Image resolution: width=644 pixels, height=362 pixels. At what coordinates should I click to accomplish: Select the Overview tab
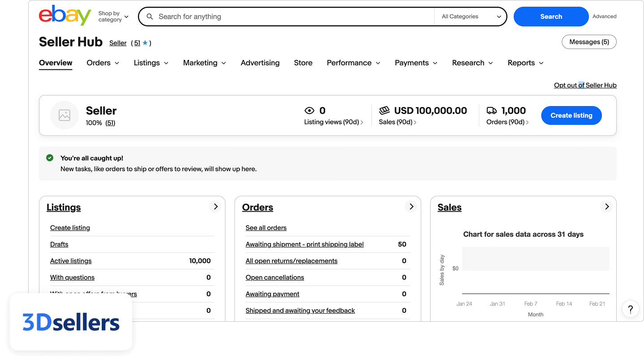[x=56, y=63]
